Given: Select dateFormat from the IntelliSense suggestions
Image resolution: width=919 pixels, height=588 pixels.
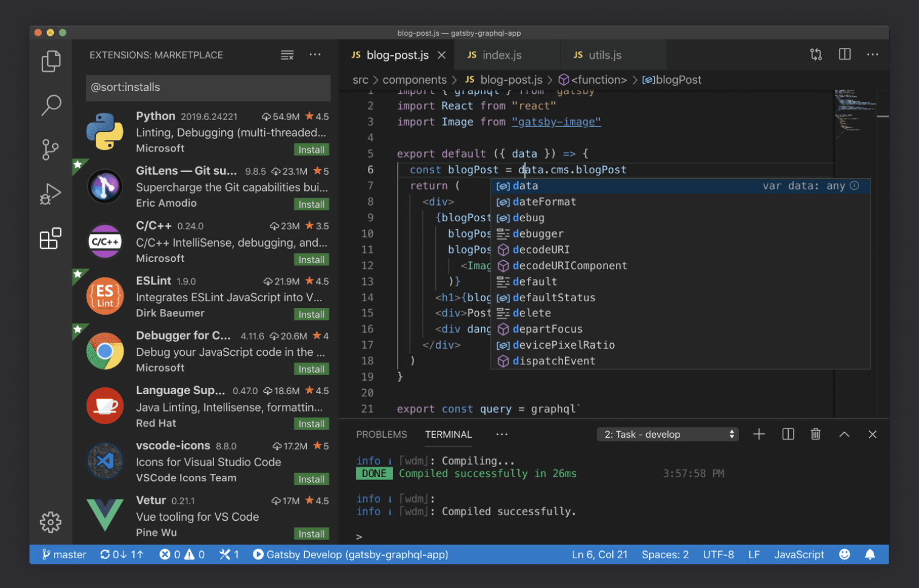Looking at the screenshot, I should pos(544,201).
